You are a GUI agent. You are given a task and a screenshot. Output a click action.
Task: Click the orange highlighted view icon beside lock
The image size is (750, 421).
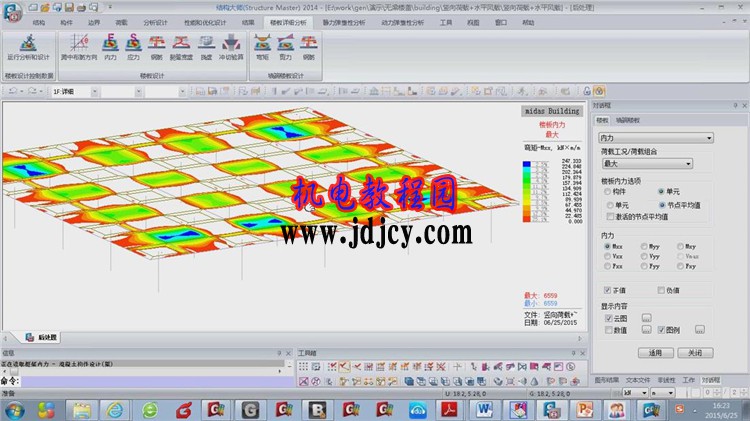[599, 91]
